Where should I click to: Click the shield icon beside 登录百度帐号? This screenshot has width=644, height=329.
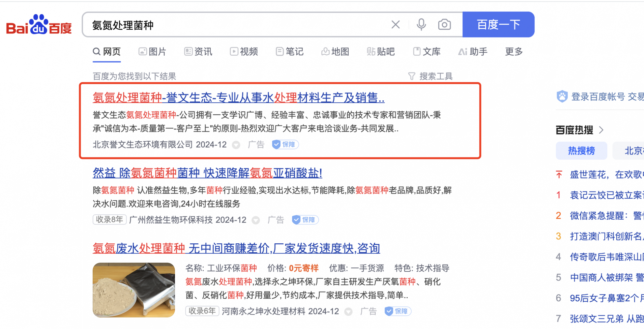click(562, 96)
